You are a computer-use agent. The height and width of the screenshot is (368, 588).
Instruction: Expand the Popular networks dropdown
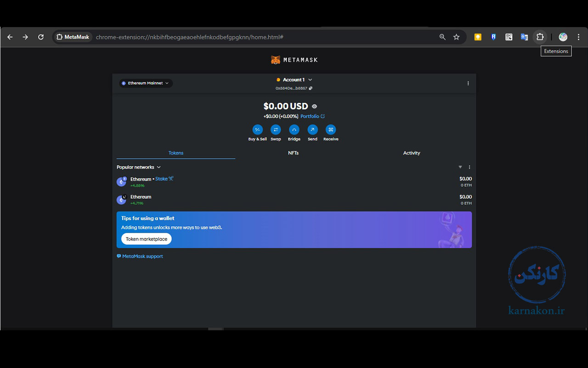pos(139,167)
